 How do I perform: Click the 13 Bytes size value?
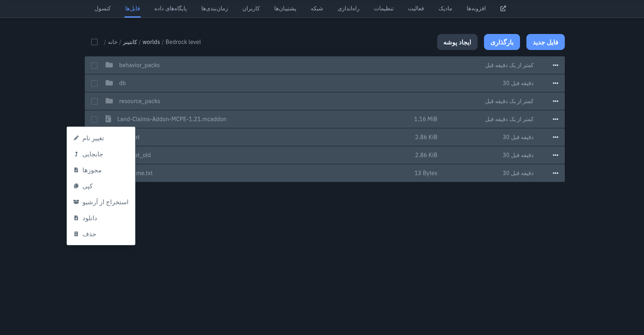point(426,173)
